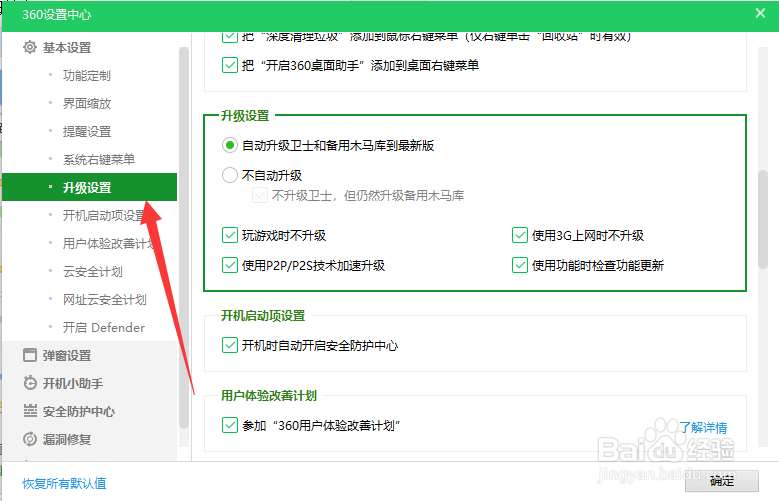Screen dimensions: 779x501
Task: Open 开启 Defender in the sidebar
Action: 103,328
